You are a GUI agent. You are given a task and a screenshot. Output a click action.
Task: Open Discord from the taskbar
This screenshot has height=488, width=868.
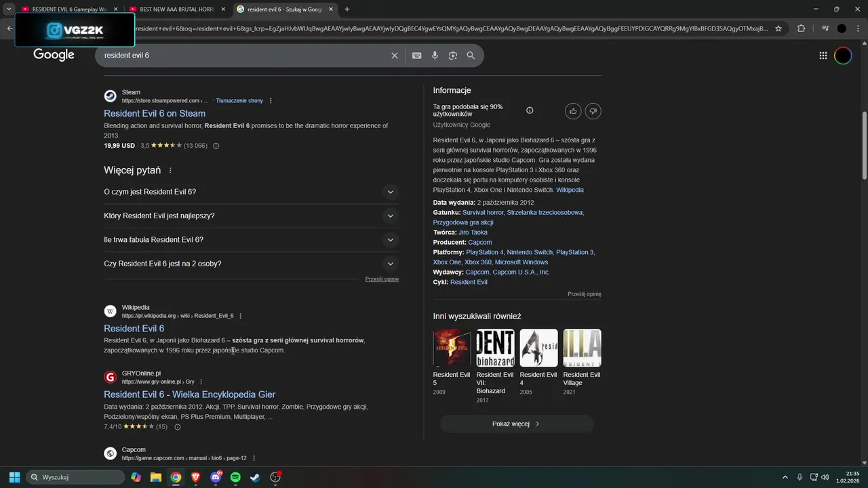216,477
